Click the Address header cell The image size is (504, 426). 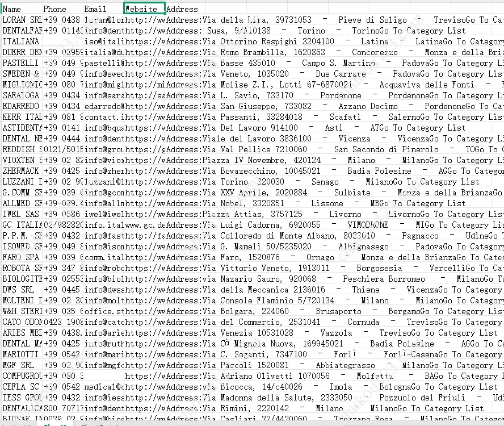click(x=182, y=9)
